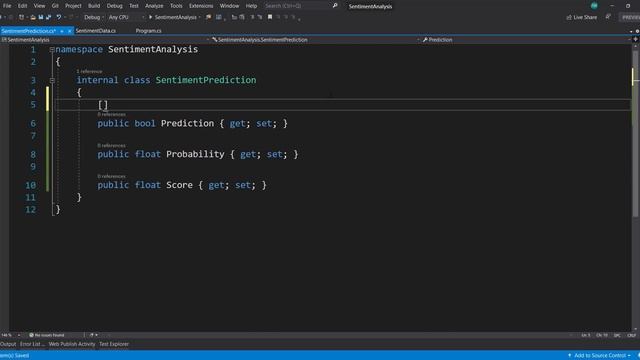Click the Probability property name
This screenshot has width=640, height=360.
point(195,154)
